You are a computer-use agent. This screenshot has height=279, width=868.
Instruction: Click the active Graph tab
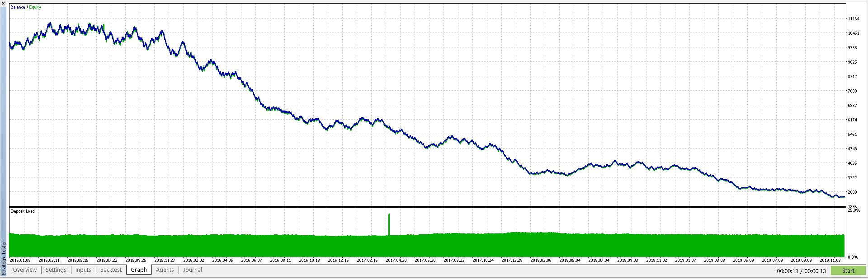point(139,270)
